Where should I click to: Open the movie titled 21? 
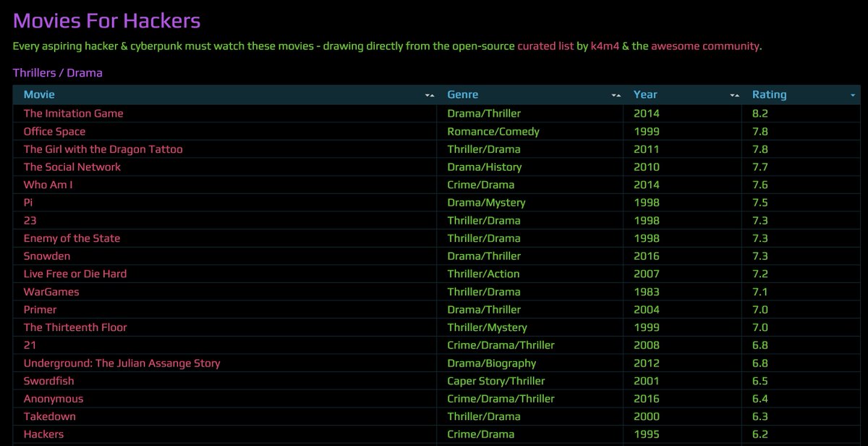[x=30, y=345]
